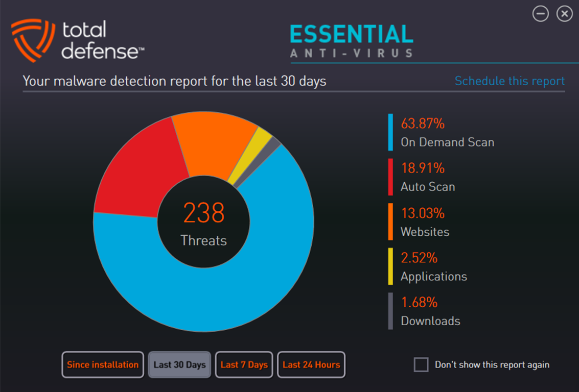Screen dimensions: 579x392
Task: Click the malware detection report title text
Action: (x=174, y=81)
